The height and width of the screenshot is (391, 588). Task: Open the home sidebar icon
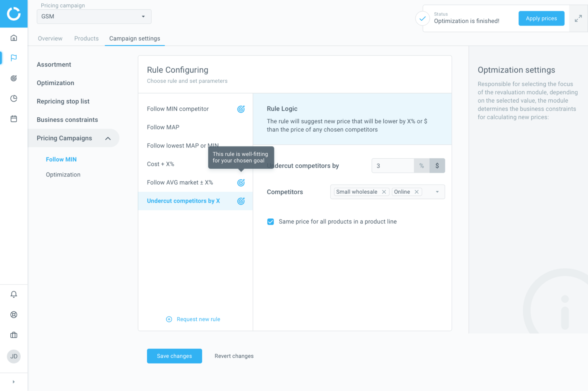[x=14, y=38]
